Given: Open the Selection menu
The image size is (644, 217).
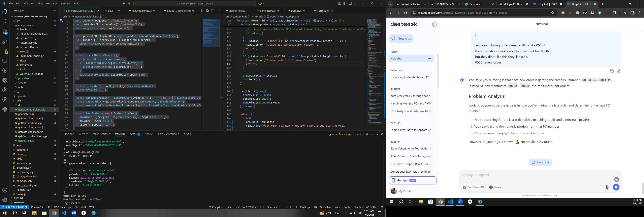Looking at the screenshot, I should coord(29,3).
